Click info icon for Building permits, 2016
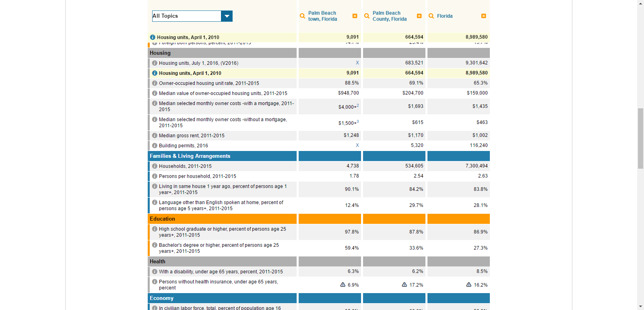Image resolution: width=644 pixels, height=310 pixels. [155, 145]
